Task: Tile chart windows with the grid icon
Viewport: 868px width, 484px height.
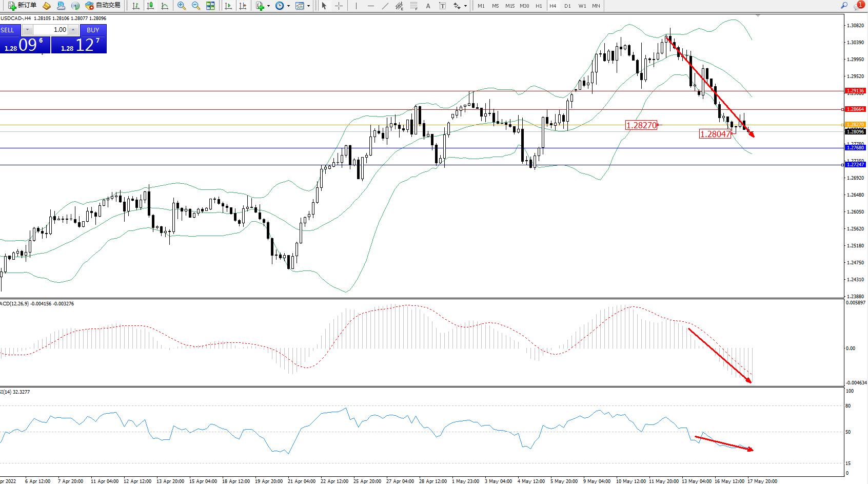Action: [210, 6]
